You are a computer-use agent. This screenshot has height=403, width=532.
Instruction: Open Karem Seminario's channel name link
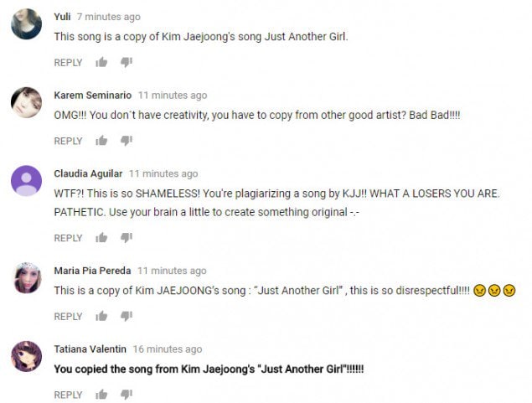point(92,96)
